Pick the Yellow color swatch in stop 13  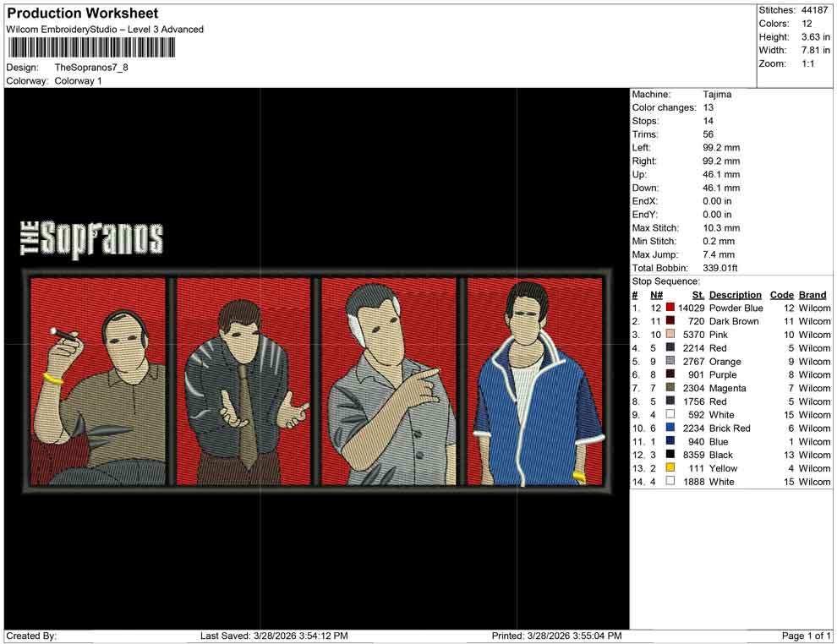tap(670, 468)
